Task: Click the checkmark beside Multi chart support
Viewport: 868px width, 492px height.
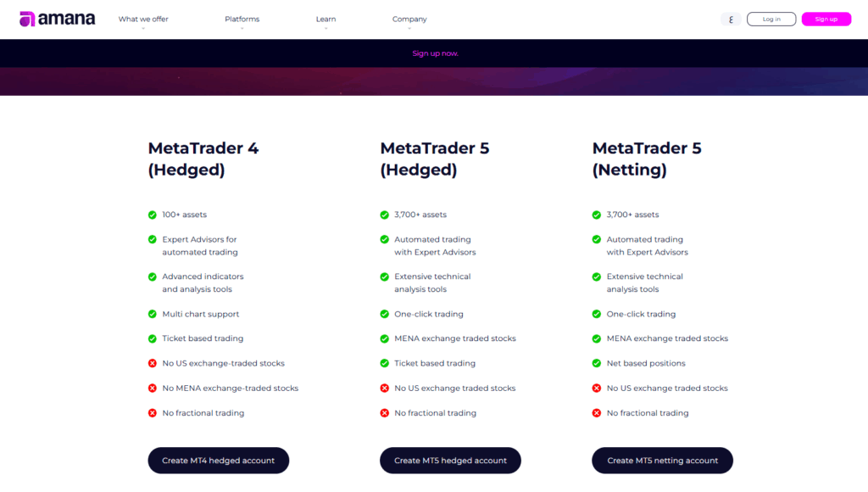Action: pyautogui.click(x=153, y=314)
